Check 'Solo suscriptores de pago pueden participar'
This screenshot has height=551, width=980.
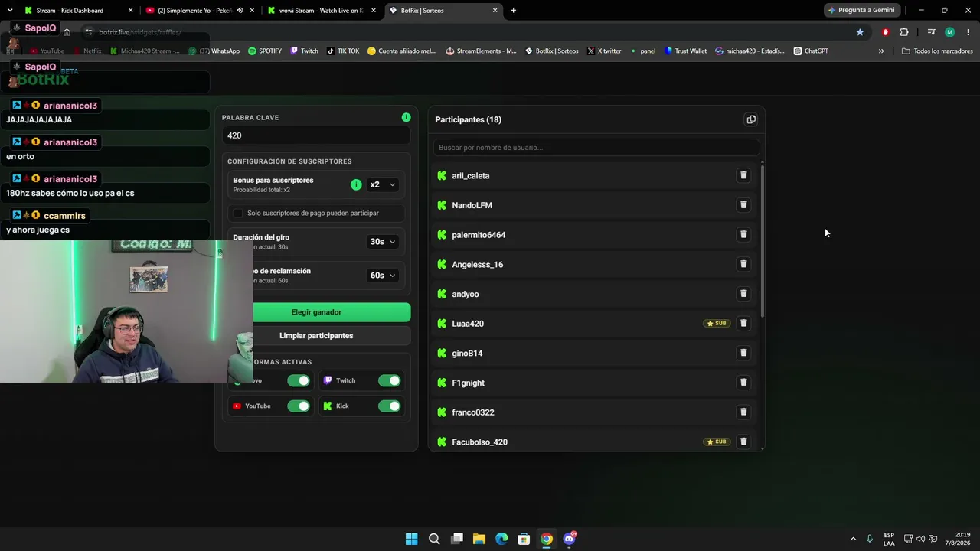point(237,213)
